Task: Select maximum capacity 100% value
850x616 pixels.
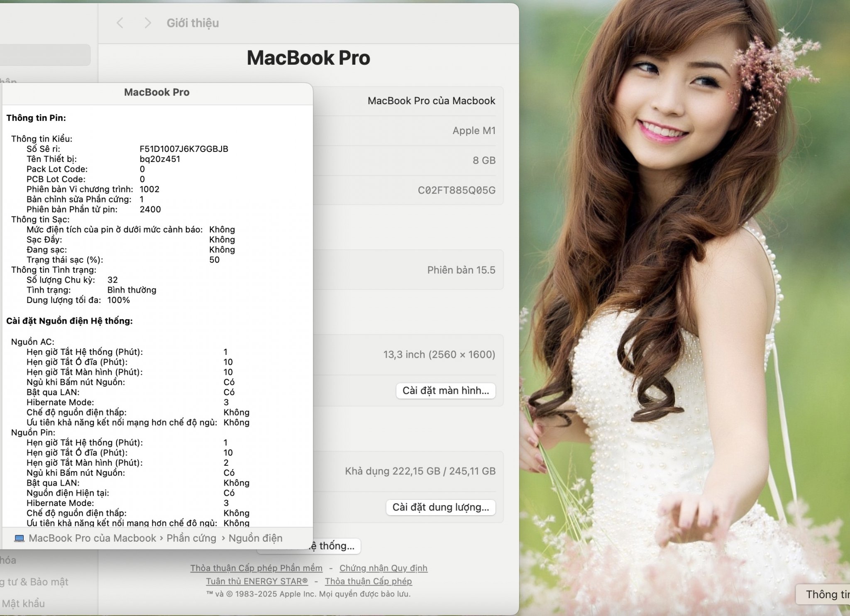Action: [x=119, y=300]
